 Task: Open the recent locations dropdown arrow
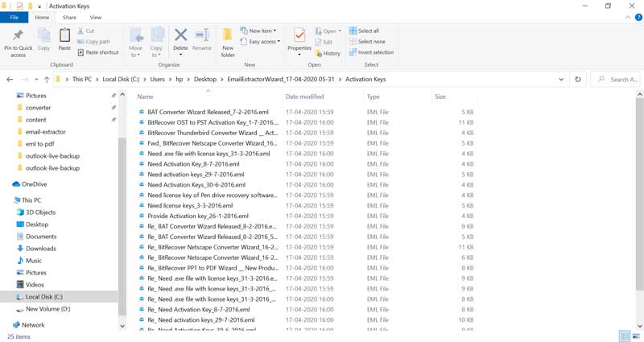(36, 80)
